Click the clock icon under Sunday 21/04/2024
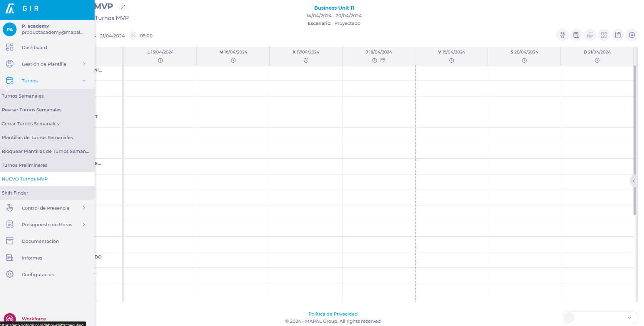 pyautogui.click(x=597, y=60)
